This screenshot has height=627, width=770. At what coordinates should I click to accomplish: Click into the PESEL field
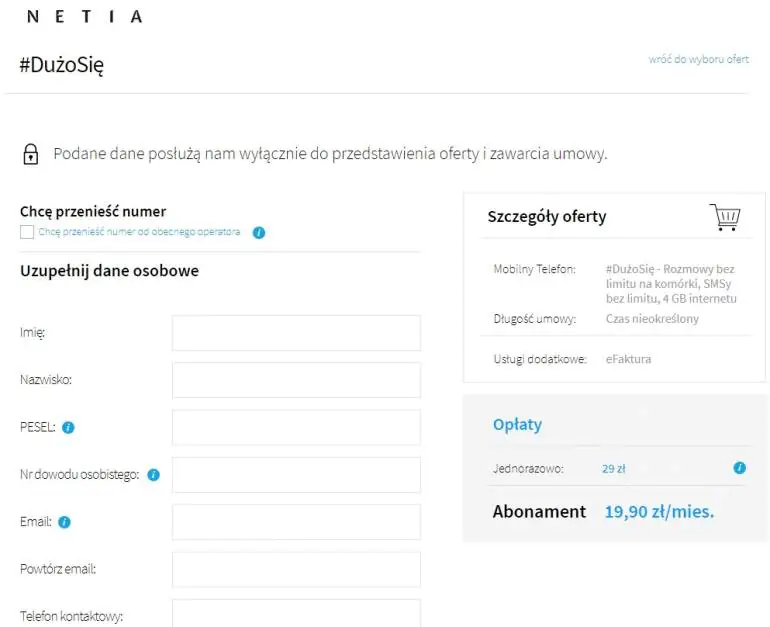click(x=297, y=428)
